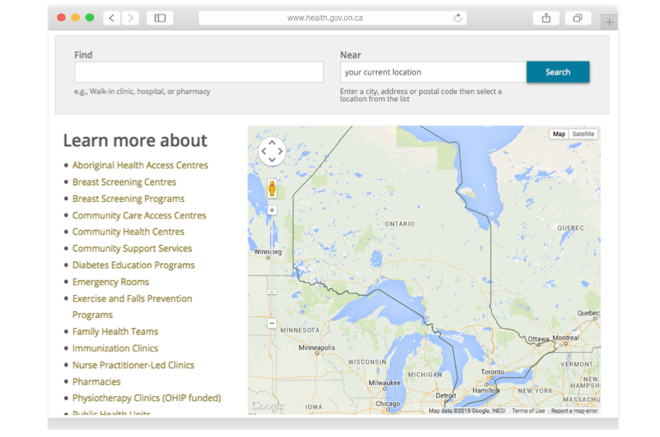660x437 pixels.
Task: Open Immunization Clinics link
Action: pos(115,348)
